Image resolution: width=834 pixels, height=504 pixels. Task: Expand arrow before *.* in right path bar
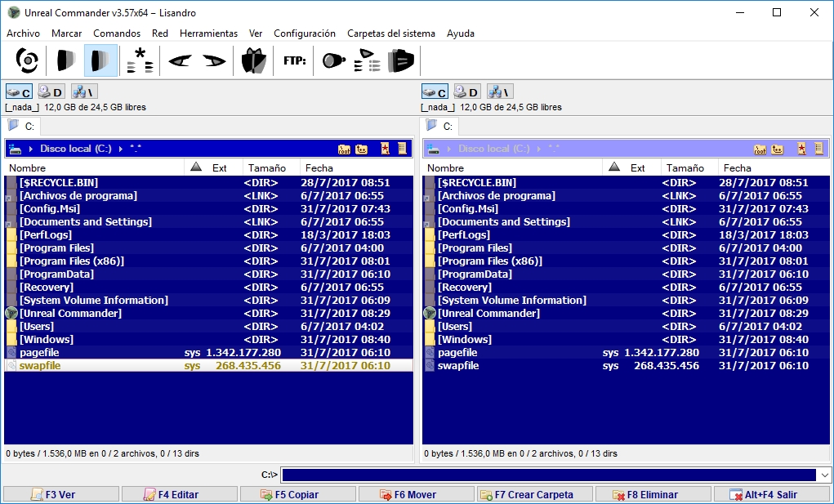[539, 149]
